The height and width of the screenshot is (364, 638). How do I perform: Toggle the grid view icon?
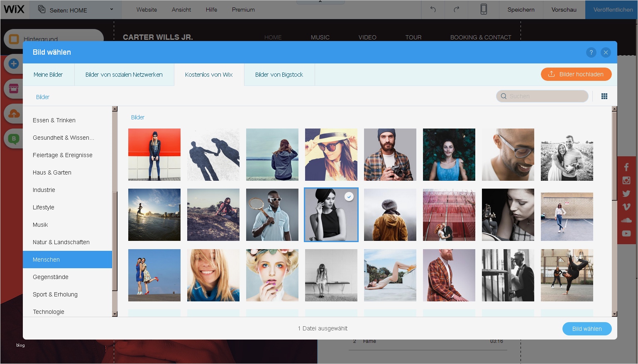coord(604,96)
